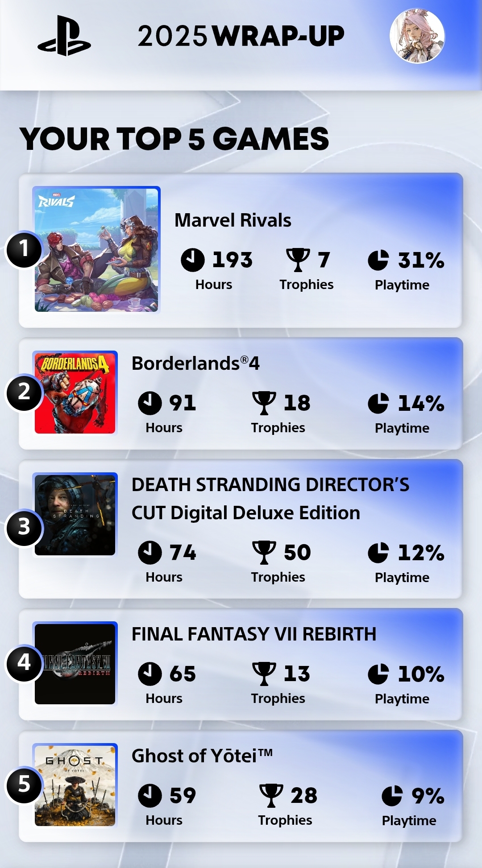
Task: Open the Final Fantasy VII Rebirth cover
Action: point(75,664)
